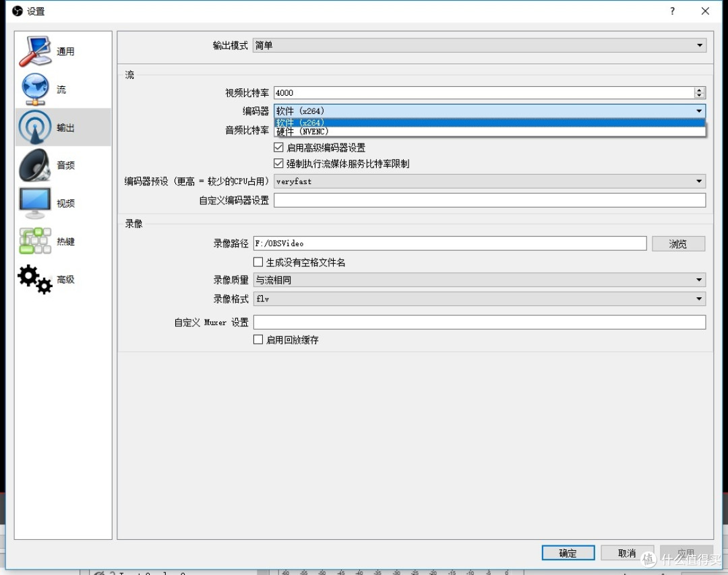Select the 输出 output broadcast icon
The height and width of the screenshot is (575, 728).
[x=35, y=127]
